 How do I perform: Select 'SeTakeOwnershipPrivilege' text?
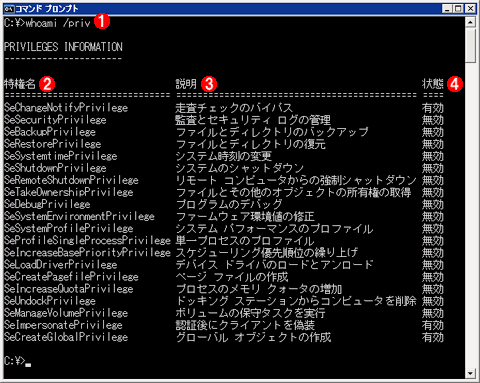click(x=69, y=192)
